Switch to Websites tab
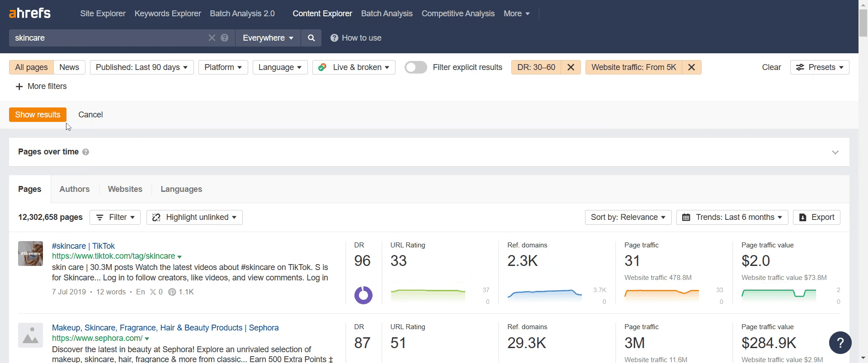The width and height of the screenshot is (868, 363). pos(125,189)
